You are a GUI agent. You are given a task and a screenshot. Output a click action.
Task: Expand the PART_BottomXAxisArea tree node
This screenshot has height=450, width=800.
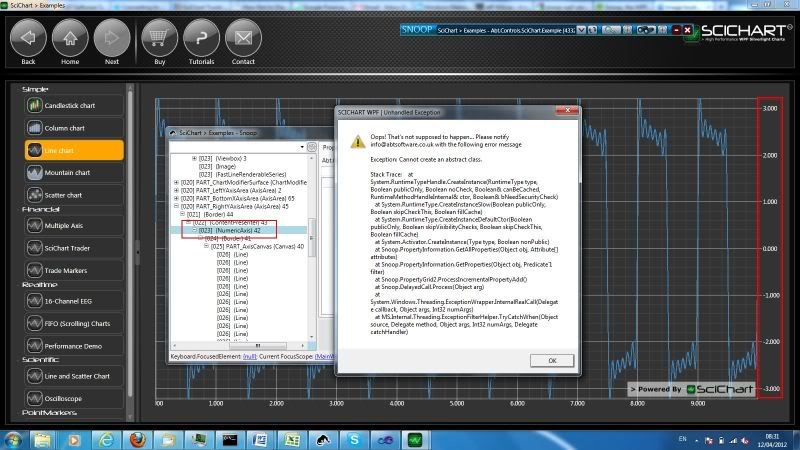(x=177, y=198)
